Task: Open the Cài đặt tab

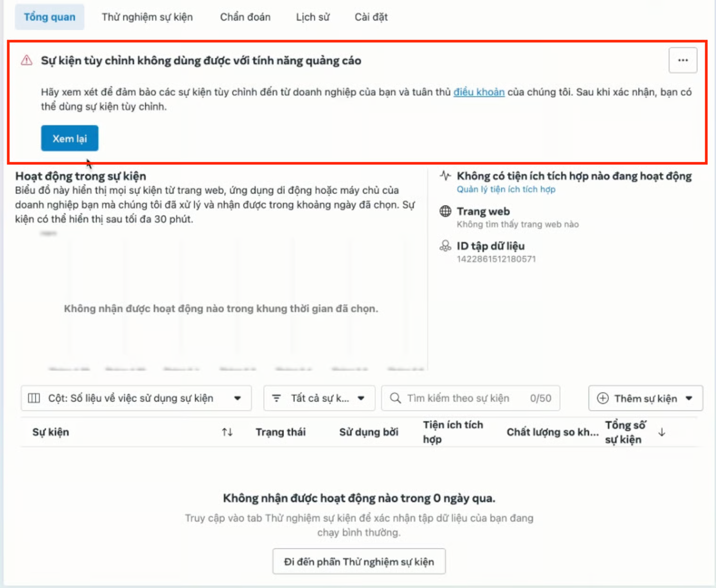Action: coord(371,17)
